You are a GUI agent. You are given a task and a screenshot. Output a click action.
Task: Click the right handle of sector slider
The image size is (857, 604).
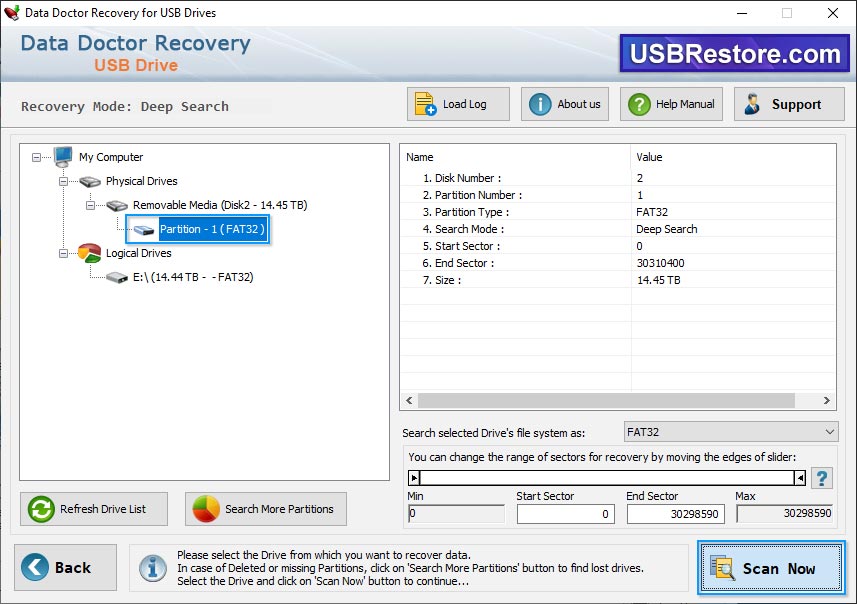pos(800,478)
